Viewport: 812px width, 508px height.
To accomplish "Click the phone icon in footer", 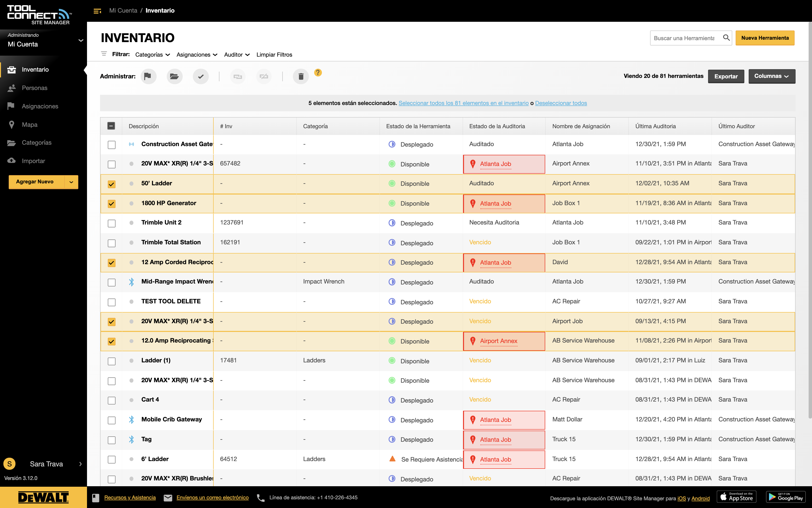I will [x=260, y=498].
